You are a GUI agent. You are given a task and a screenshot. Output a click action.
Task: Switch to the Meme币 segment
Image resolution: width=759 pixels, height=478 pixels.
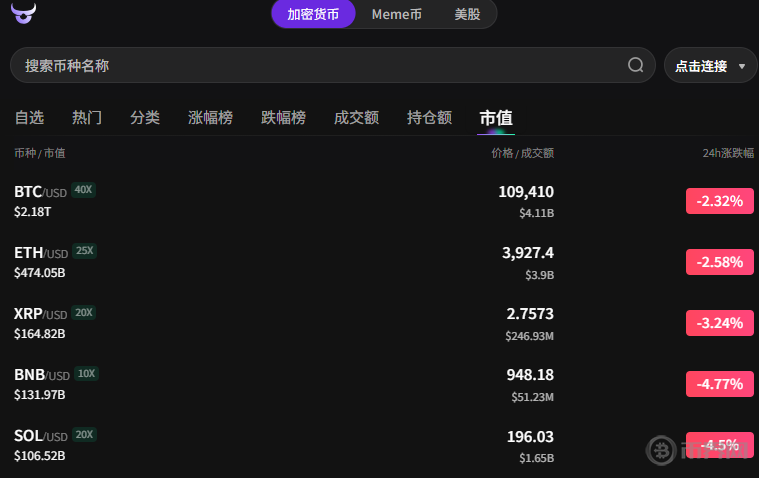tap(396, 14)
